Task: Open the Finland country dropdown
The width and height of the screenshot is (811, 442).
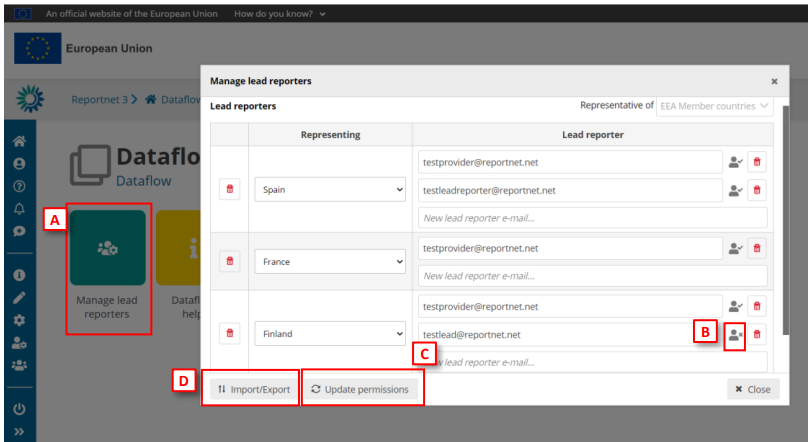Action: 329,334
